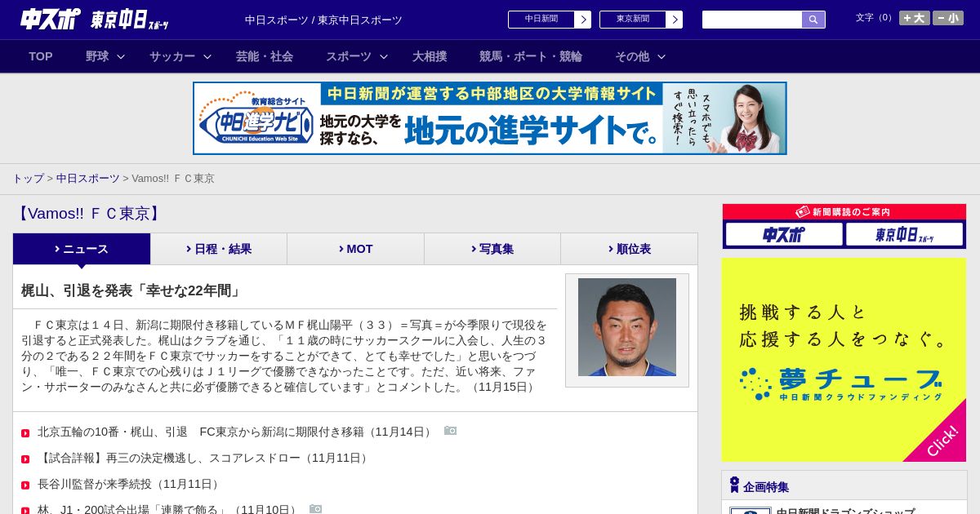Click red bullet icon beside 長谷川監督 article

coord(25,485)
